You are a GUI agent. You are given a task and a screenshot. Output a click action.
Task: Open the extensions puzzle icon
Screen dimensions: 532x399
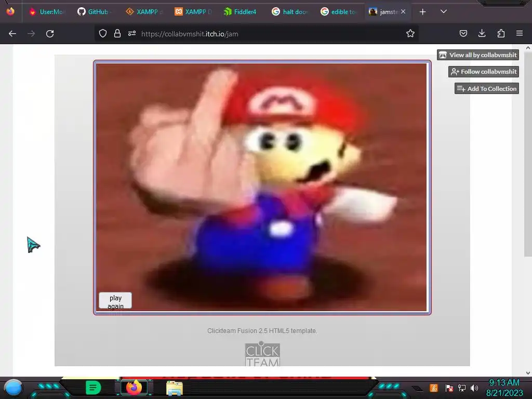pyautogui.click(x=501, y=33)
